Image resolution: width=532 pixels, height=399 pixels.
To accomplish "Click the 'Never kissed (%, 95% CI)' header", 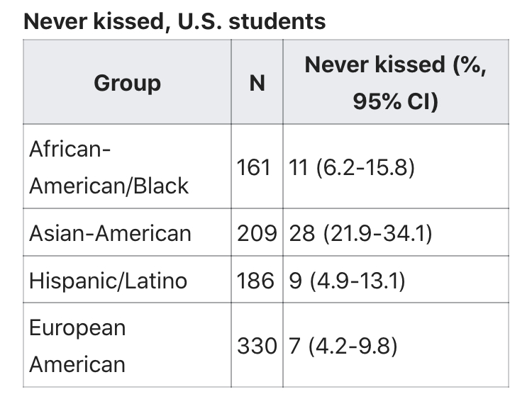I will point(396,82).
